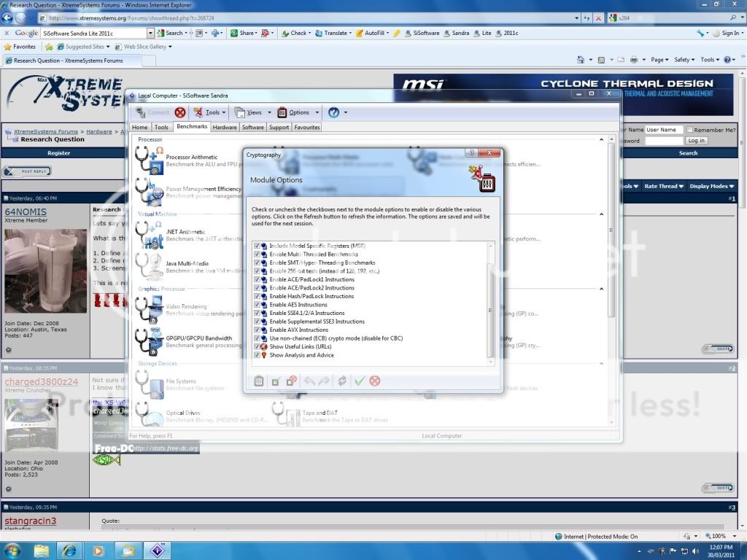
Task: Click the red disconnect icon in Sandra toolbar
Action: tap(180, 112)
